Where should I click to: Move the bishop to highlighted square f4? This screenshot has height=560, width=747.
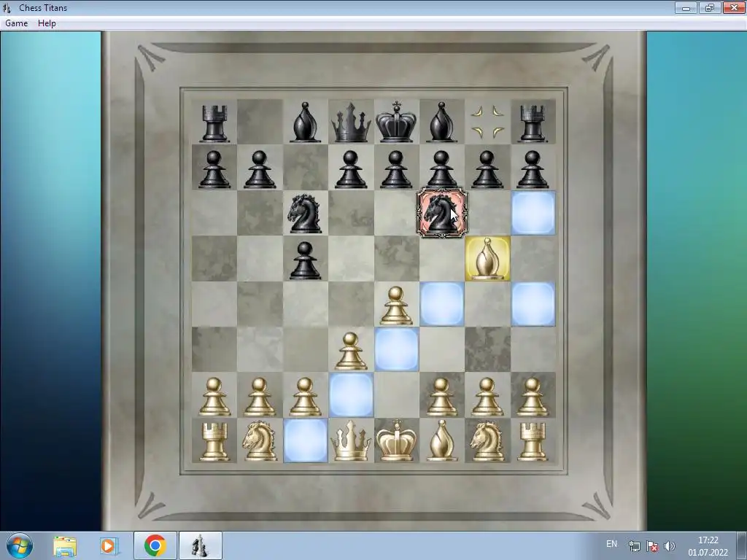442,304
